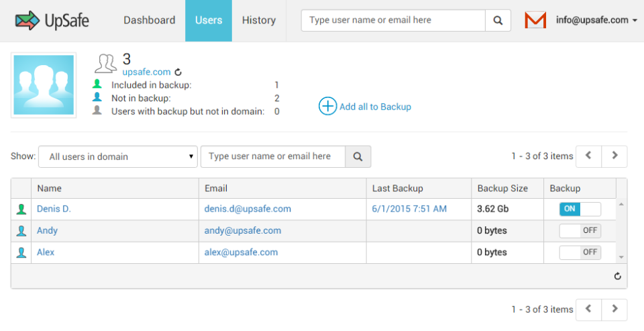
Task: Sort by Name column header
Action: pos(115,188)
